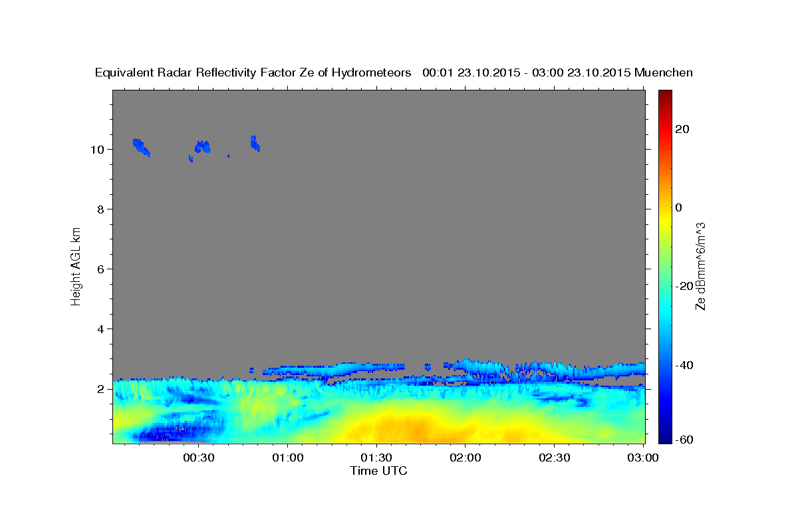Click the height axis label '4'
Image resolution: width=798 pixels, height=532 pixels.
pyautogui.click(x=100, y=329)
